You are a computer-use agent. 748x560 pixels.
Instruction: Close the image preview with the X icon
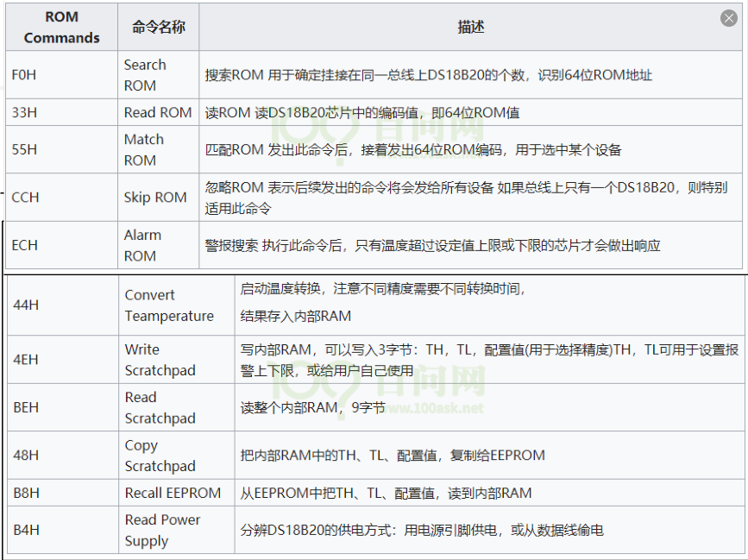[729, 18]
